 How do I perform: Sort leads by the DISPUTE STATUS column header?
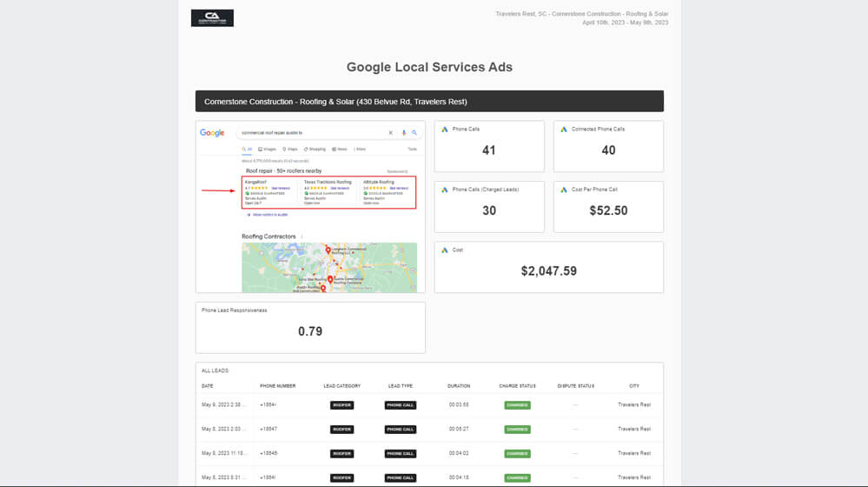(576, 386)
